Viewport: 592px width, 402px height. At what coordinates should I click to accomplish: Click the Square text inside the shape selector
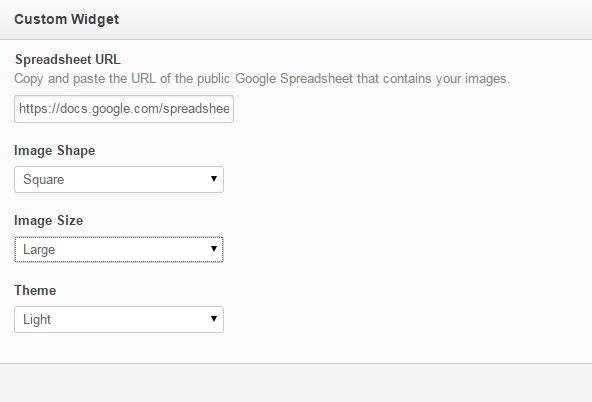[x=43, y=180]
